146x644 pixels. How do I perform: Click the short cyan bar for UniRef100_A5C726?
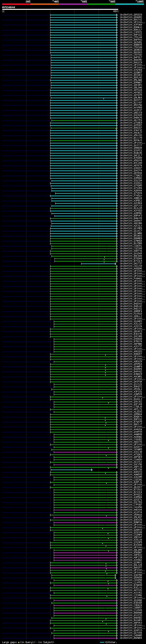[72, 470]
